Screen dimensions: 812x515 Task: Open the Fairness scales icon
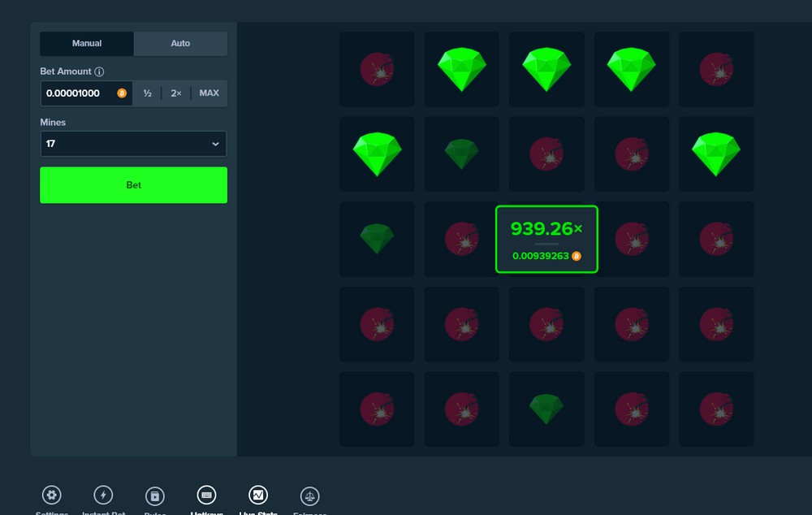pyautogui.click(x=309, y=495)
